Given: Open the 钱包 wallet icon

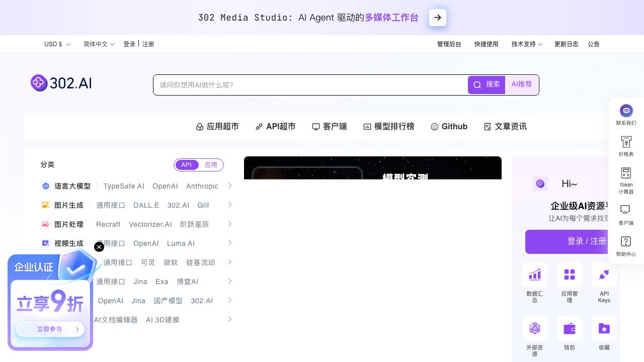Looking at the screenshot, I should (570, 328).
